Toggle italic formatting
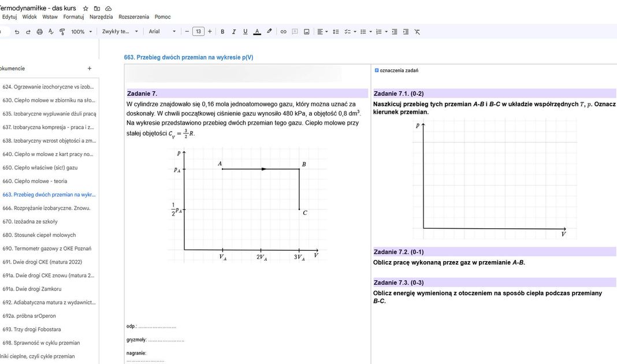Image resolution: width=617 pixels, height=364 pixels. [x=234, y=32]
